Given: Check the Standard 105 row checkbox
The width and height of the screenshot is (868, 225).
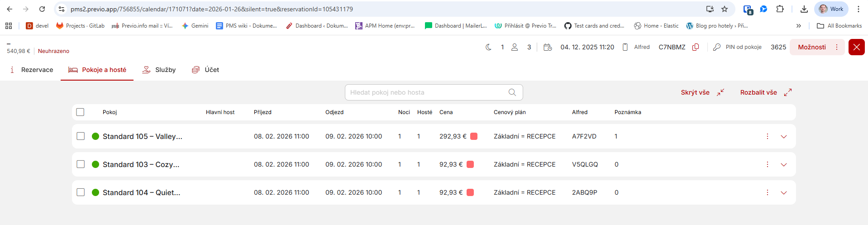Looking at the screenshot, I should coord(81,136).
